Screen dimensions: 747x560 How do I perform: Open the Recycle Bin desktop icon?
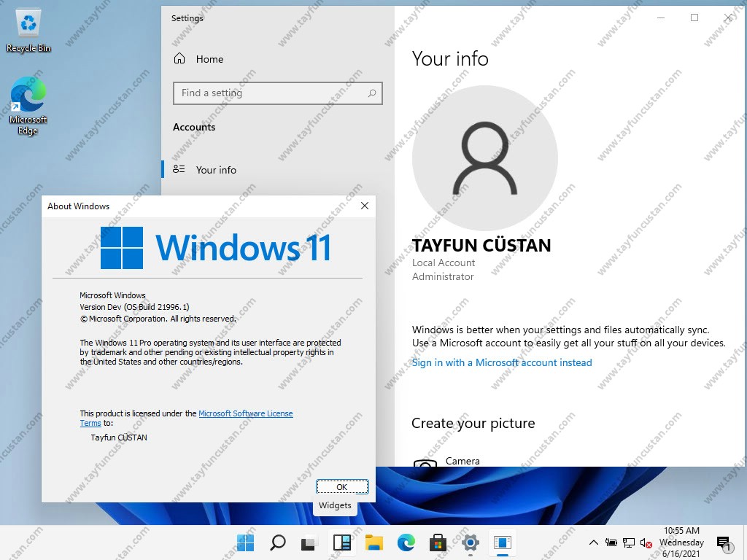(28, 31)
